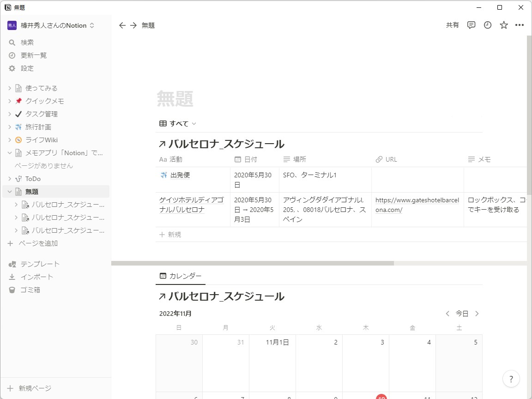Collapse the 無題 page tree
This screenshot has height=399, width=532.
pyautogui.click(x=10, y=191)
